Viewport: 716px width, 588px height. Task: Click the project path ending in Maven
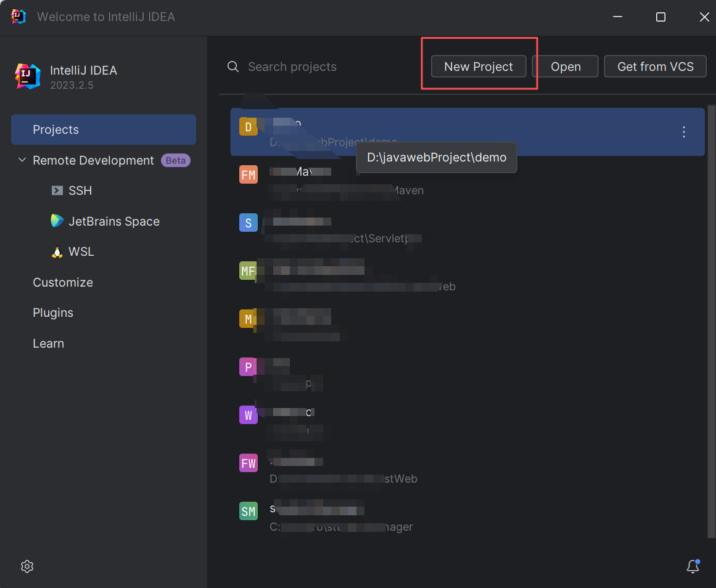click(x=347, y=190)
